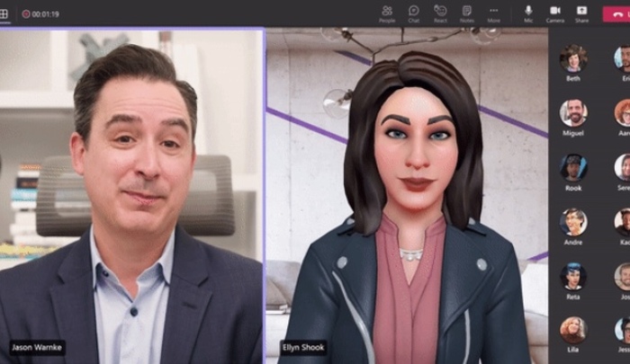Select Ellyn Shook's avatar video tile
Image resolution: width=630 pixels, height=364 pixels.
click(407, 196)
